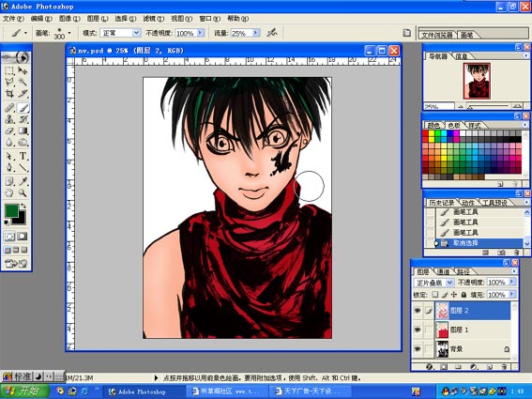Screen dimensions: 532x399
Task: Hide layer 图层 2 with eye icon
Action: click(418, 311)
